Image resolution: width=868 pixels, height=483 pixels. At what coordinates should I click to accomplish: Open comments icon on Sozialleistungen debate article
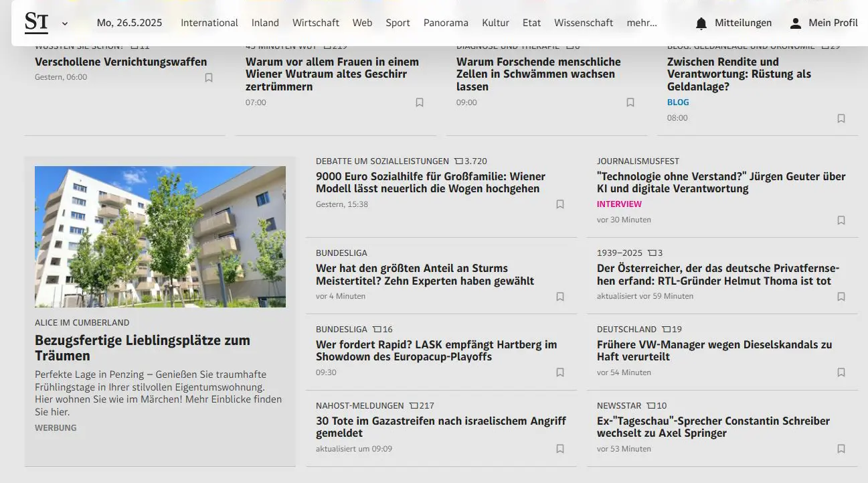coord(459,161)
